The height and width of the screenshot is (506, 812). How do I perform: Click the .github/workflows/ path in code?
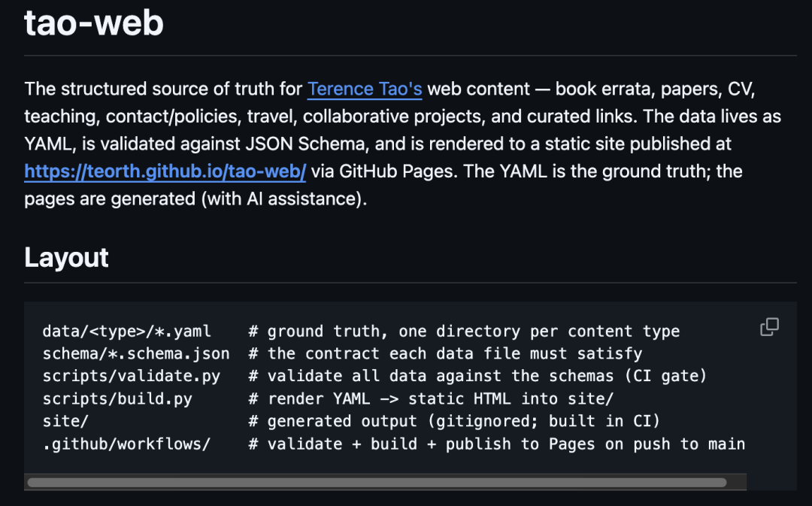126,444
